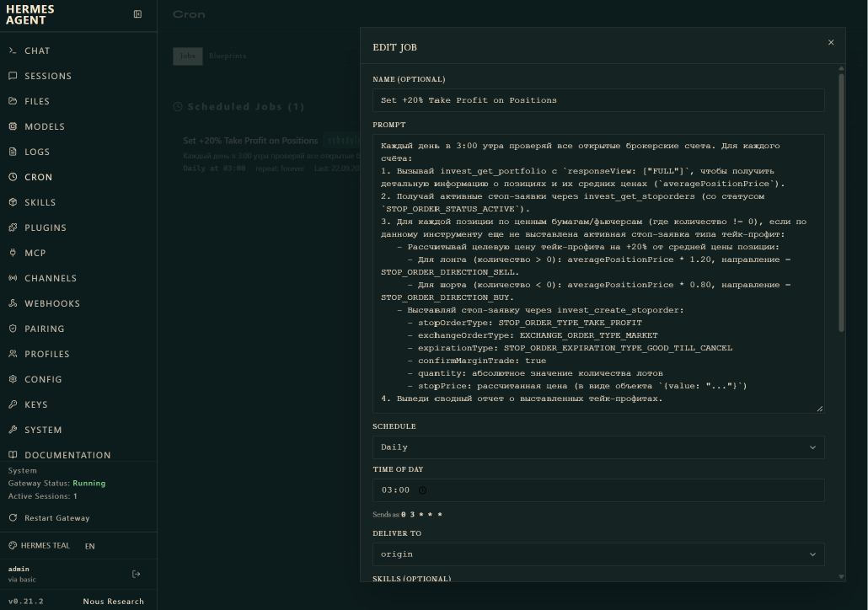The height and width of the screenshot is (610, 868).
Task: Log out using the admin exit icon
Action: [137, 574]
